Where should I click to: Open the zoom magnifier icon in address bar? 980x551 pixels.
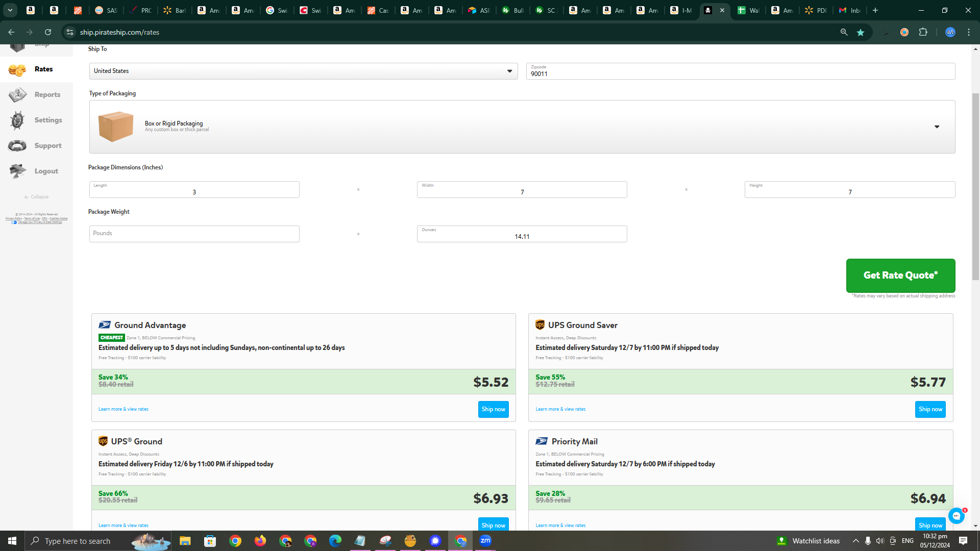coord(844,32)
